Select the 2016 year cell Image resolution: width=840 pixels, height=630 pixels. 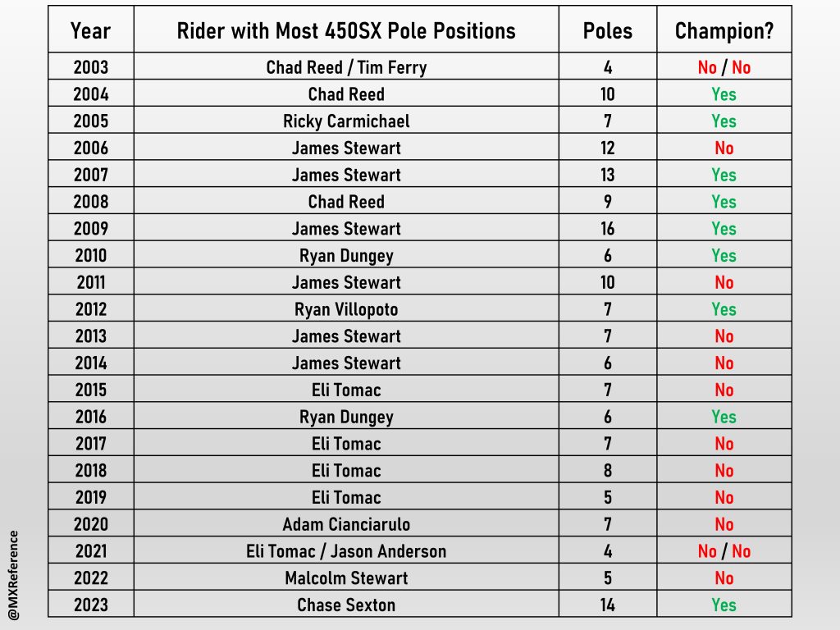tap(90, 417)
